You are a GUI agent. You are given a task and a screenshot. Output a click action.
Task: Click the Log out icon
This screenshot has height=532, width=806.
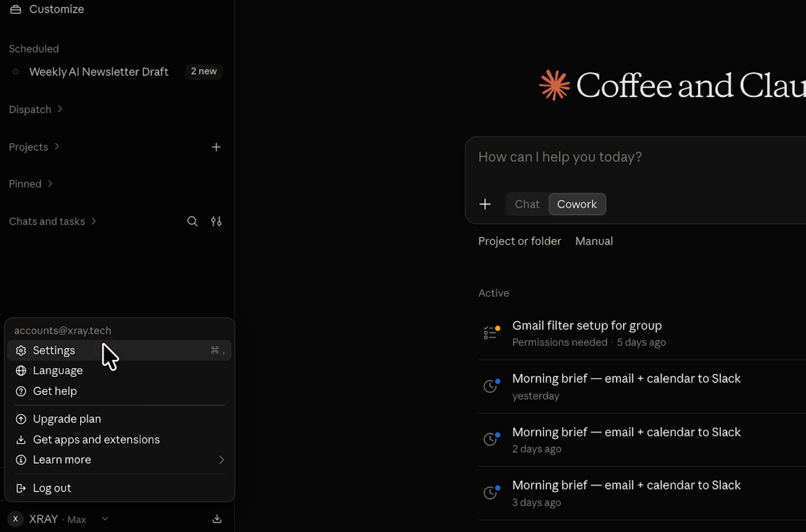(21, 488)
